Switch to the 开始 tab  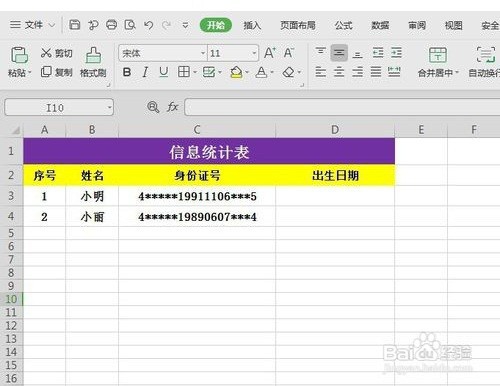tap(216, 25)
